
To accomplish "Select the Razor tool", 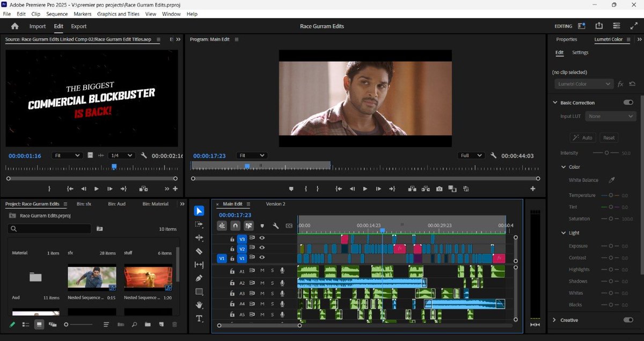I will (199, 251).
